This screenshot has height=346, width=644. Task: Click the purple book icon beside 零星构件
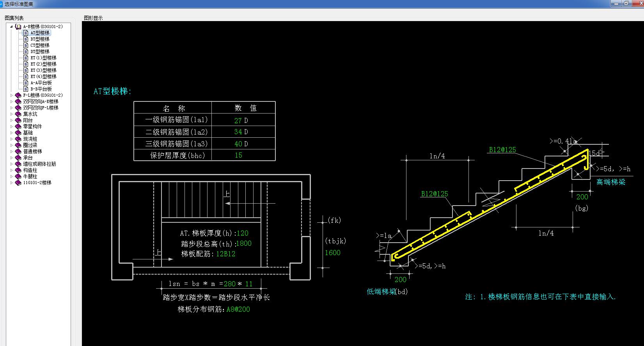18,126
